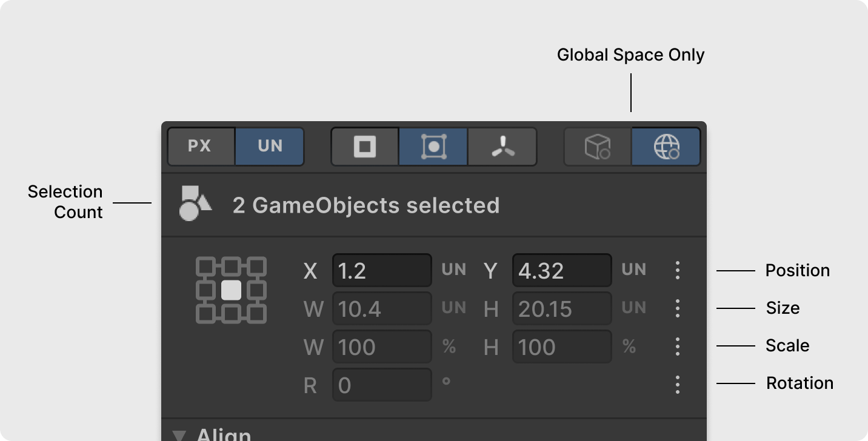868x441 pixels.
Task: Click the Y position field showing 4.32
Action: coord(562,270)
